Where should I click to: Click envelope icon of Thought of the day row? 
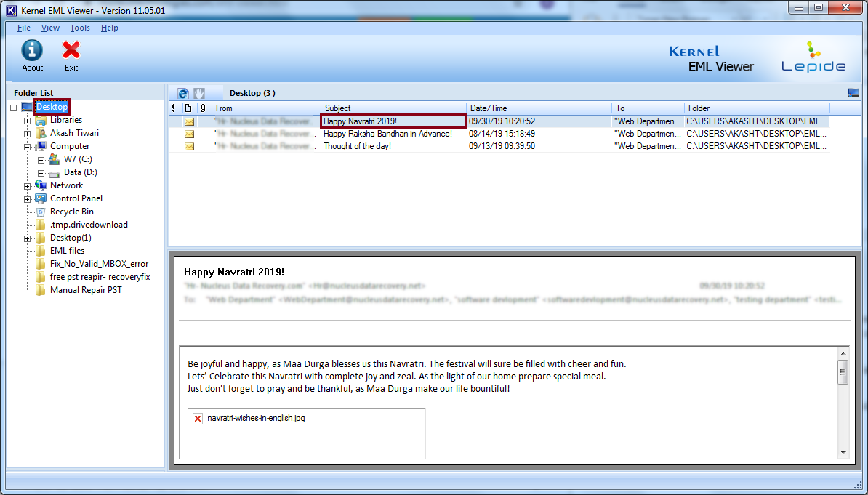[x=189, y=147]
